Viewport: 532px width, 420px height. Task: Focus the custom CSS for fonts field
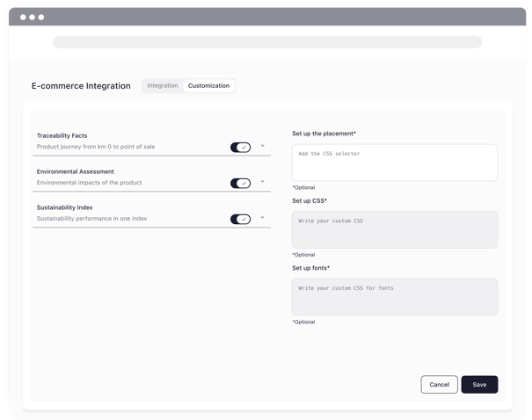(395, 297)
